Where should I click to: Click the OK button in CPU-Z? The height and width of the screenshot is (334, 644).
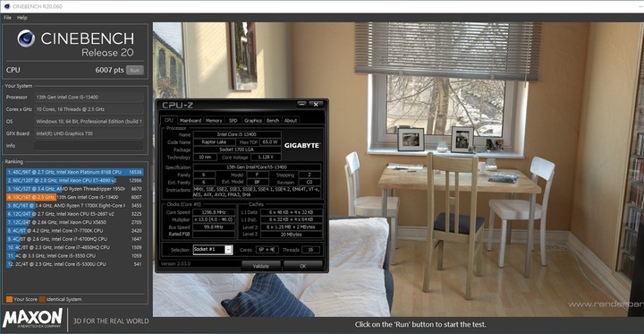click(x=302, y=266)
